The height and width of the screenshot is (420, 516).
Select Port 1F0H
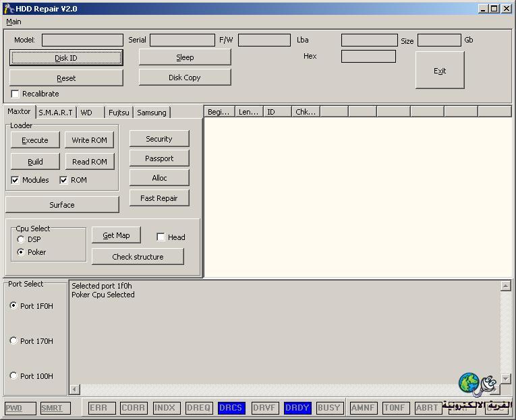pos(13,305)
